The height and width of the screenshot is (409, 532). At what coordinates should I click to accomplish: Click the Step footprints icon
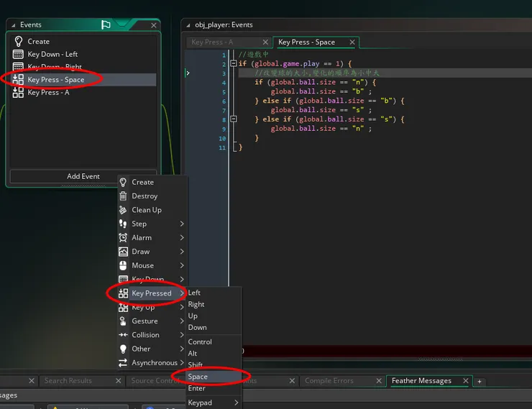point(123,224)
